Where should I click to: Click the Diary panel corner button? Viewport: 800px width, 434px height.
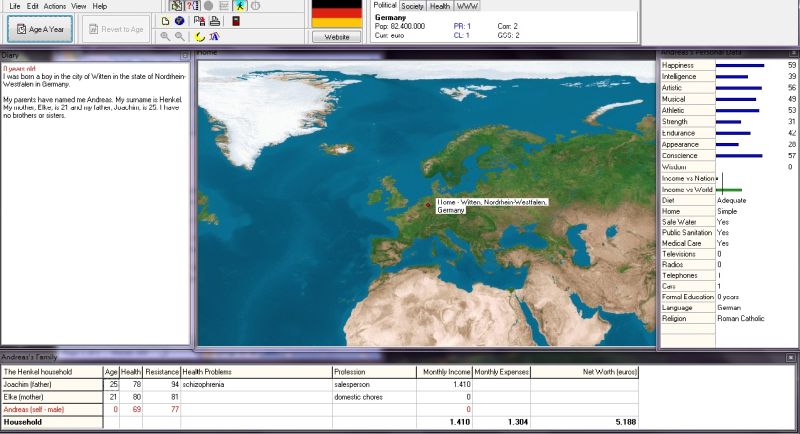185,55
